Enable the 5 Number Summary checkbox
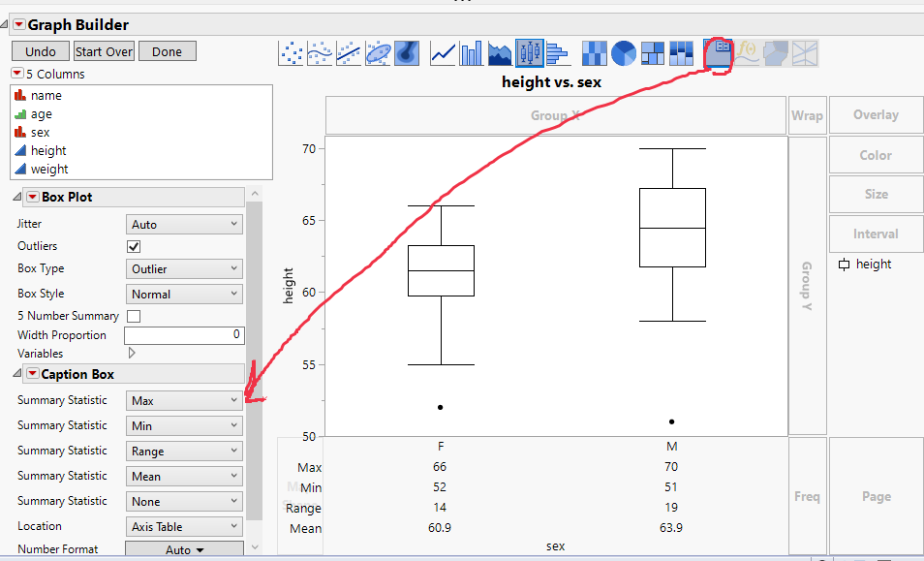This screenshot has width=924, height=561. point(135,315)
